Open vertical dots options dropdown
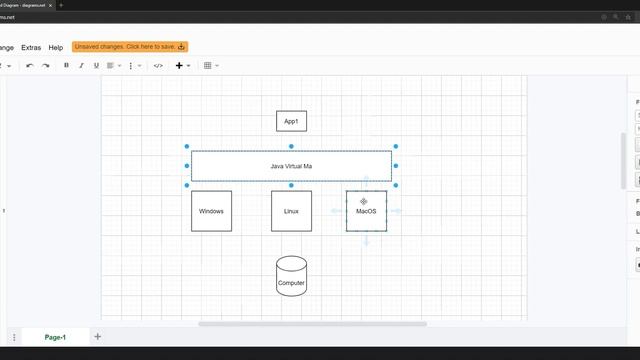Screen dimensions: 640x360 coord(135,65)
